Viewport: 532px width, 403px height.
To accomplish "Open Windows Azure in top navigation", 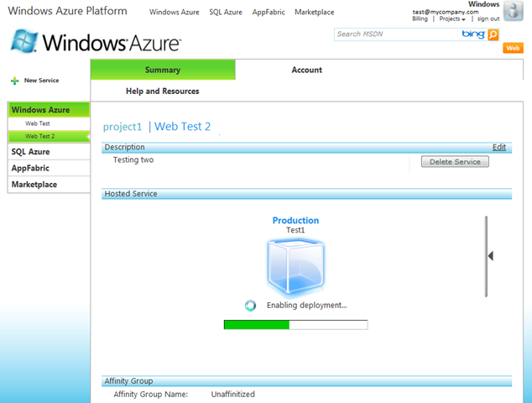I will pyautogui.click(x=175, y=13).
